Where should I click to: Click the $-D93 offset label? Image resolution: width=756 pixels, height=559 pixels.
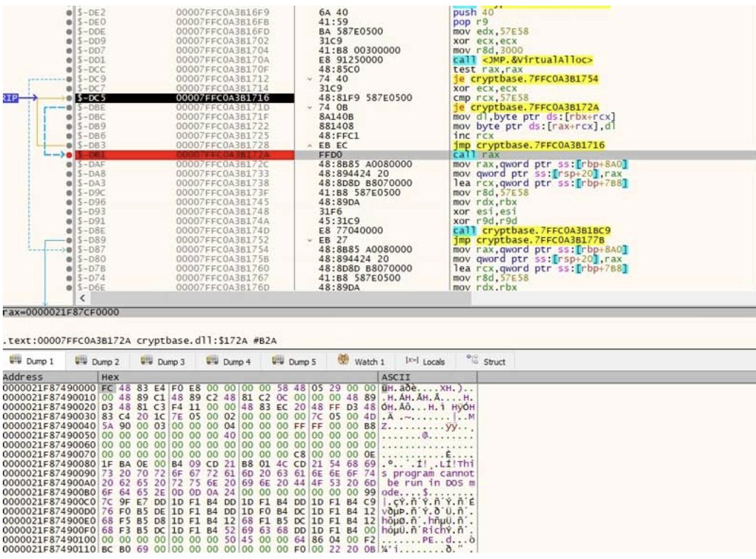click(91, 211)
